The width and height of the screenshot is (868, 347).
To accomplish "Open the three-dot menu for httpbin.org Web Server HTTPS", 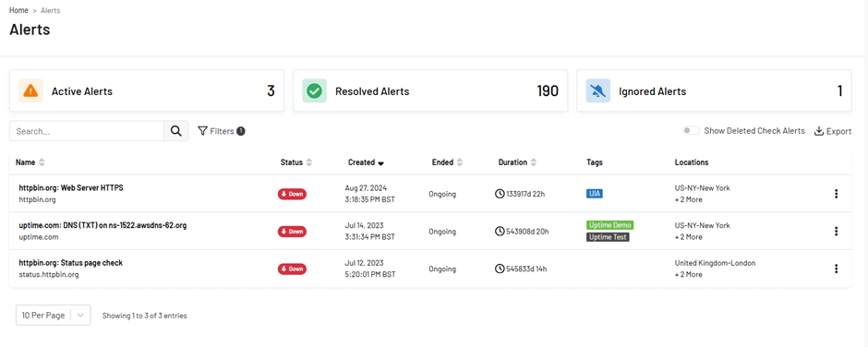I will pyautogui.click(x=836, y=194).
